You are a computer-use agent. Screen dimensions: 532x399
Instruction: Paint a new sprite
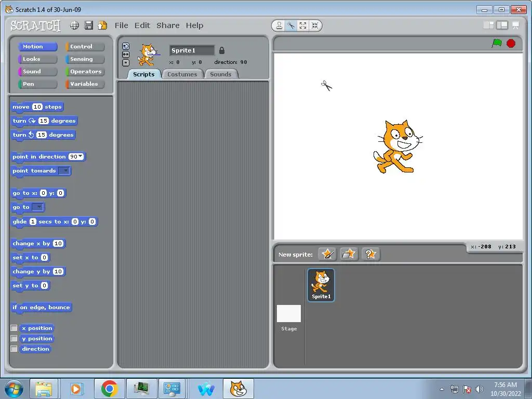tap(327, 254)
